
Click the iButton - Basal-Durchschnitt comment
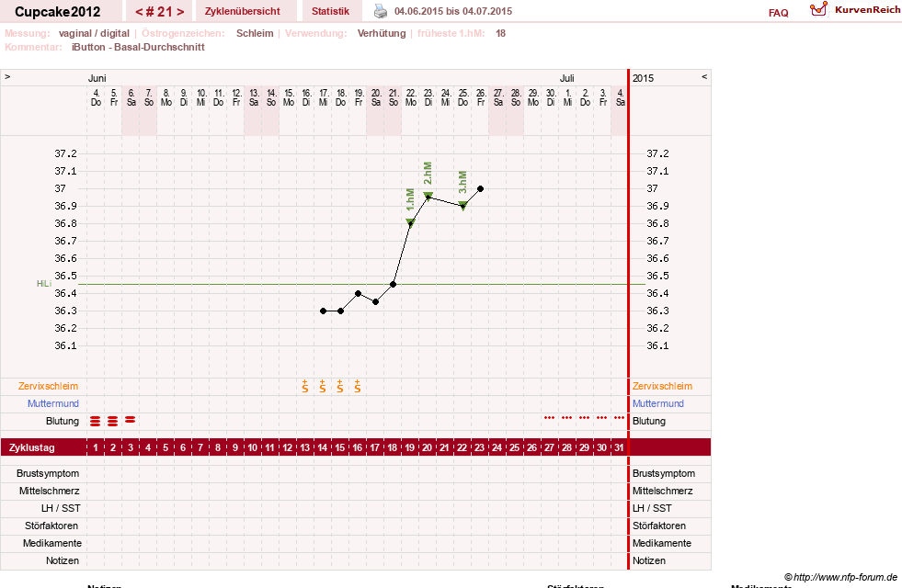138,47
